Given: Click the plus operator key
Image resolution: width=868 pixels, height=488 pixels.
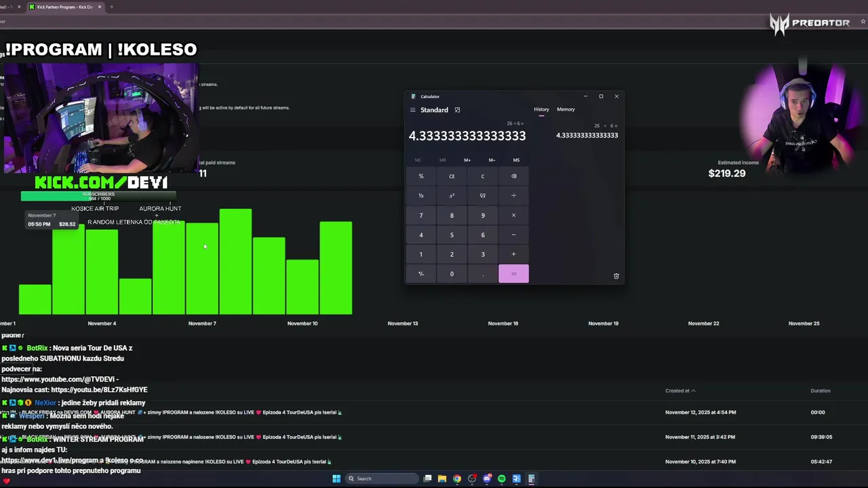Looking at the screenshot, I should (x=513, y=254).
